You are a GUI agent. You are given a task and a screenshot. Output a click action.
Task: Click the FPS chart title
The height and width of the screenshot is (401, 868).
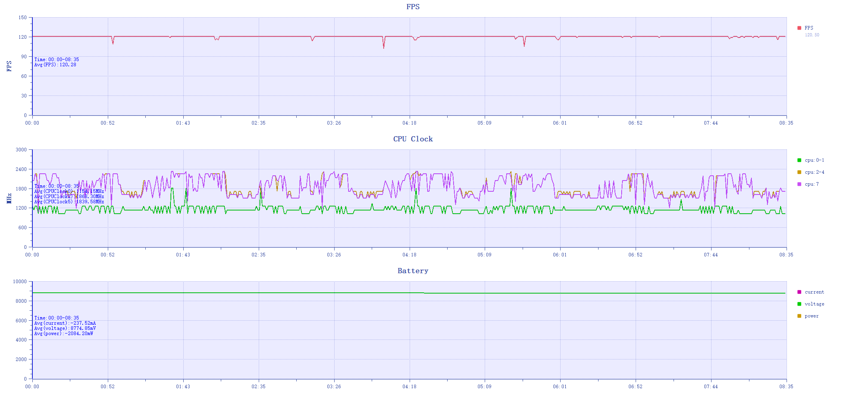pyautogui.click(x=413, y=7)
